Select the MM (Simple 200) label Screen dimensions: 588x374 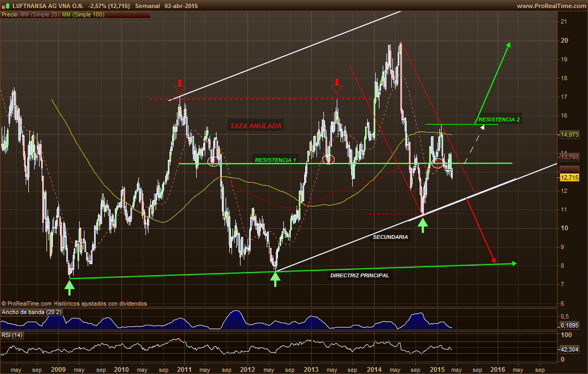pyautogui.click(x=128, y=14)
